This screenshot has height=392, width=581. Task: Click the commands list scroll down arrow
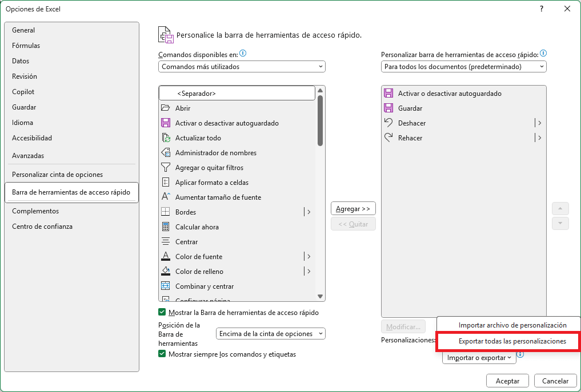coord(320,297)
